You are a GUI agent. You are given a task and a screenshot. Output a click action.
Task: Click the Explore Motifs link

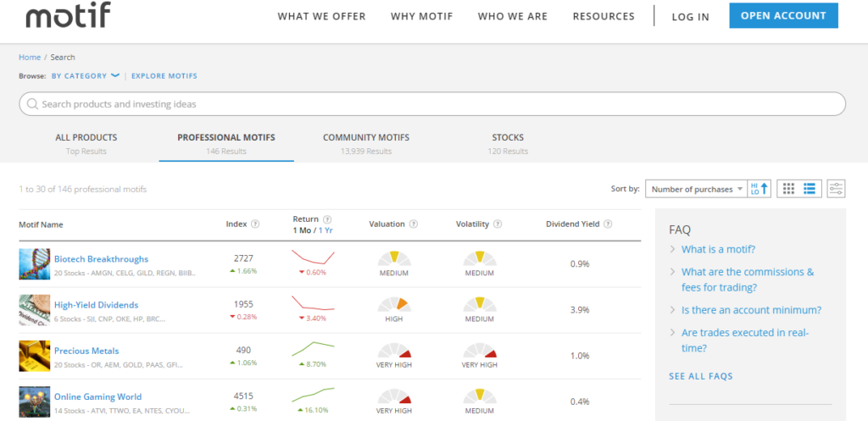click(x=164, y=75)
